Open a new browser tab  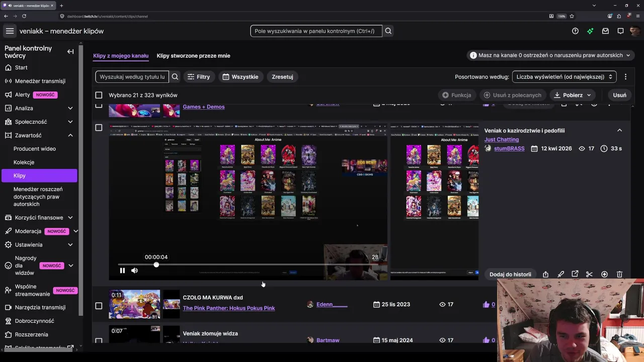61,6
